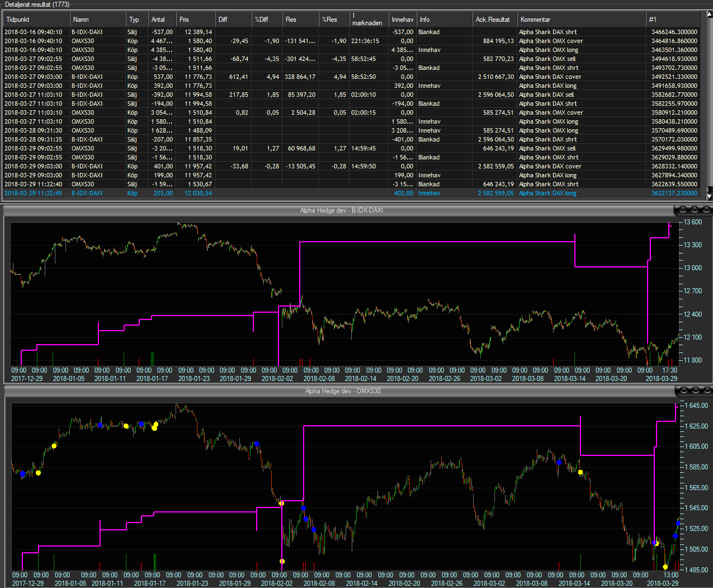Click middle round button on OMXS30 chart header
713x588 pixels.
695,390
